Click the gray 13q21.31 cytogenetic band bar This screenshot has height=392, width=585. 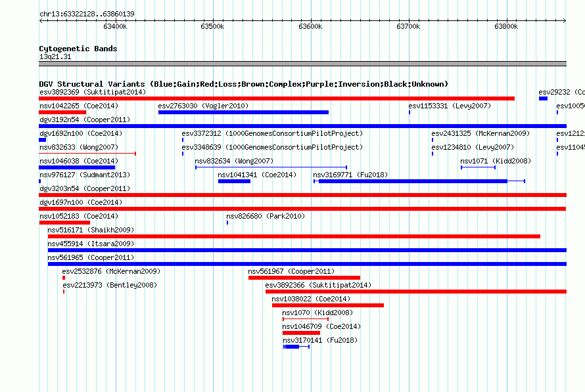[x=302, y=64]
